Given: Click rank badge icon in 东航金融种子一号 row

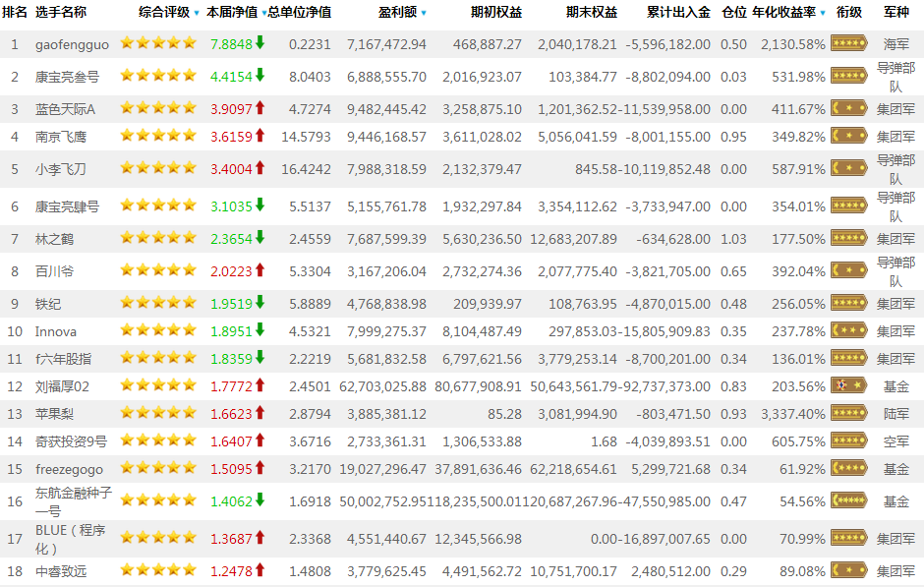Looking at the screenshot, I should (x=848, y=500).
